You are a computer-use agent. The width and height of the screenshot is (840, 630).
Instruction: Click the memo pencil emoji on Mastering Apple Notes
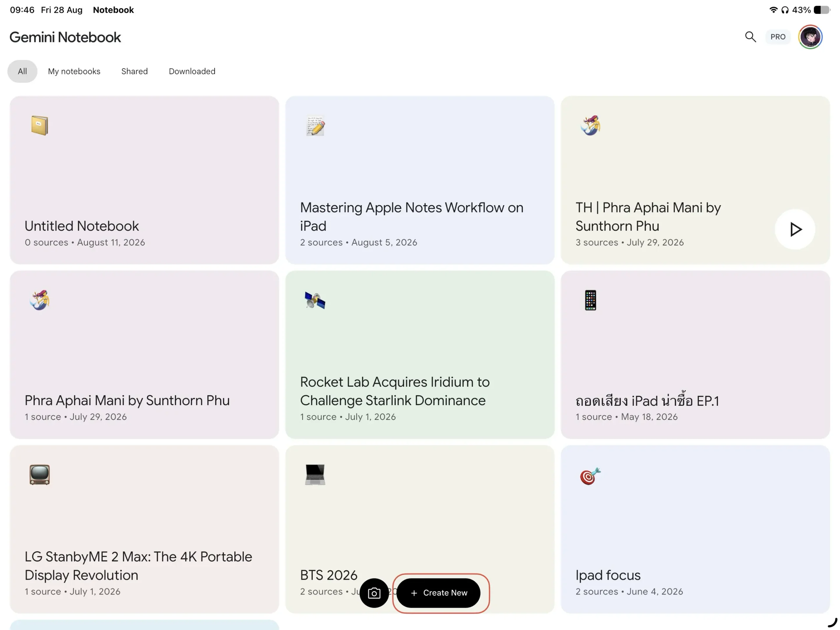(315, 125)
